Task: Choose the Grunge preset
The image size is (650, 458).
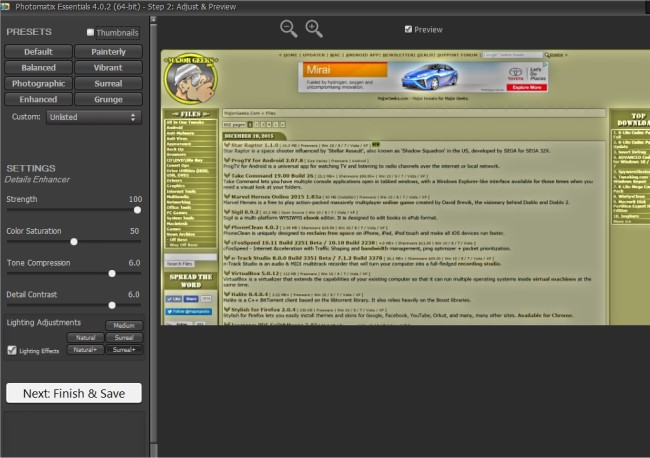Action: [x=109, y=99]
